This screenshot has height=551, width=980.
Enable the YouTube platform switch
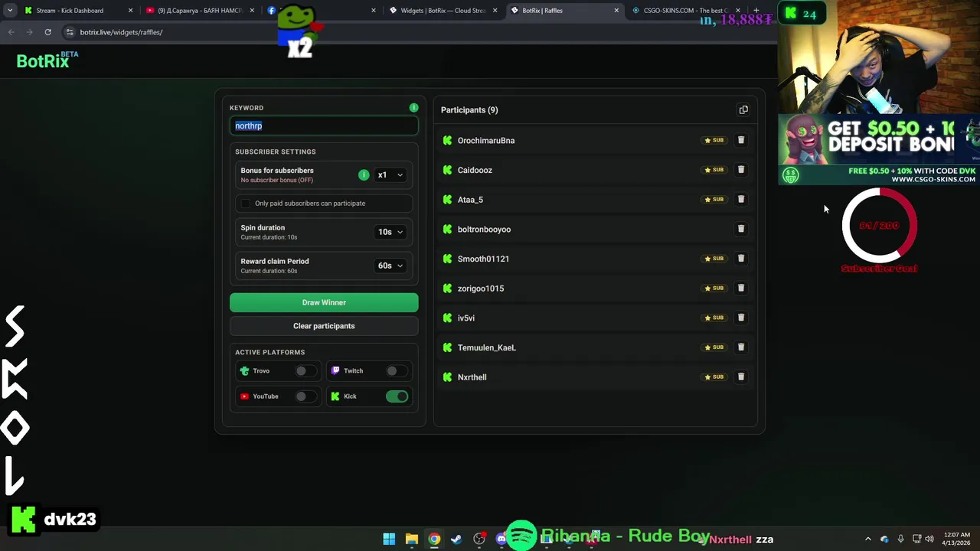coord(305,396)
